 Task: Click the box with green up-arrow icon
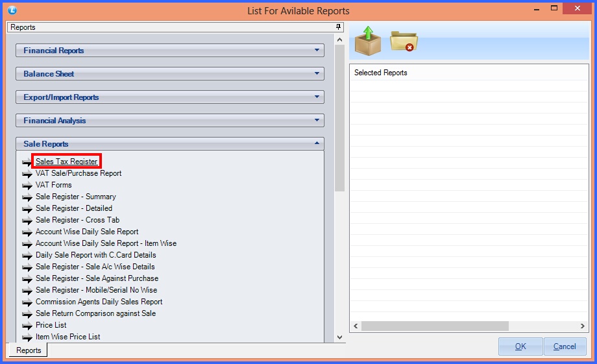[368, 41]
